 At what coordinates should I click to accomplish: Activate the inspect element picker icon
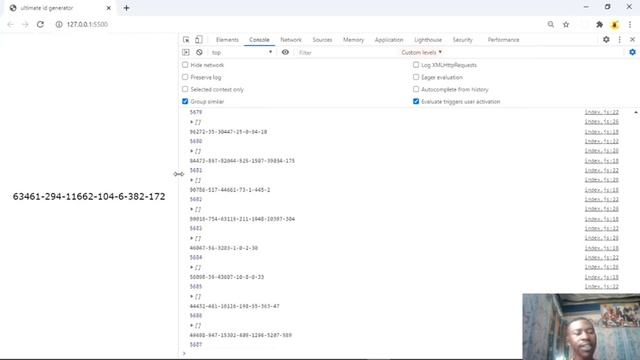click(x=186, y=40)
